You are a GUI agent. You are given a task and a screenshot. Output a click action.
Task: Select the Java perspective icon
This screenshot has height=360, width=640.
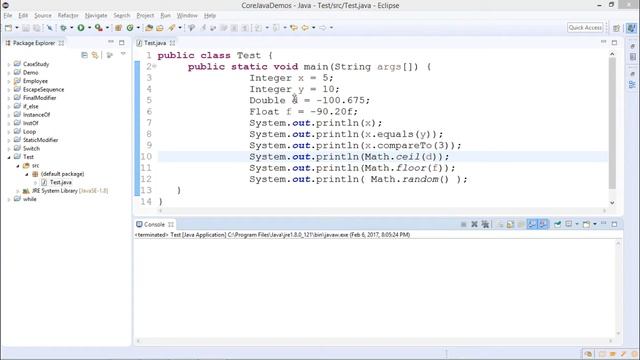pyautogui.click(x=631, y=28)
